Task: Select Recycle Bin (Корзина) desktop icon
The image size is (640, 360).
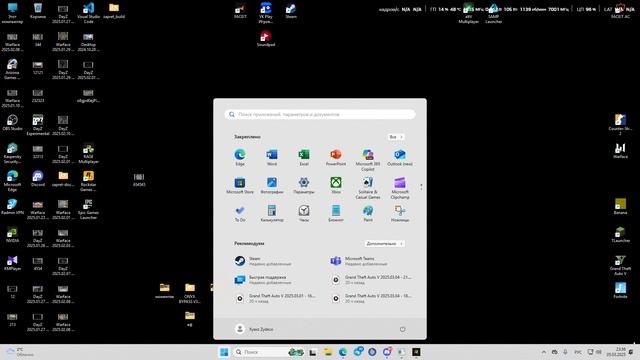Action: click(38, 11)
